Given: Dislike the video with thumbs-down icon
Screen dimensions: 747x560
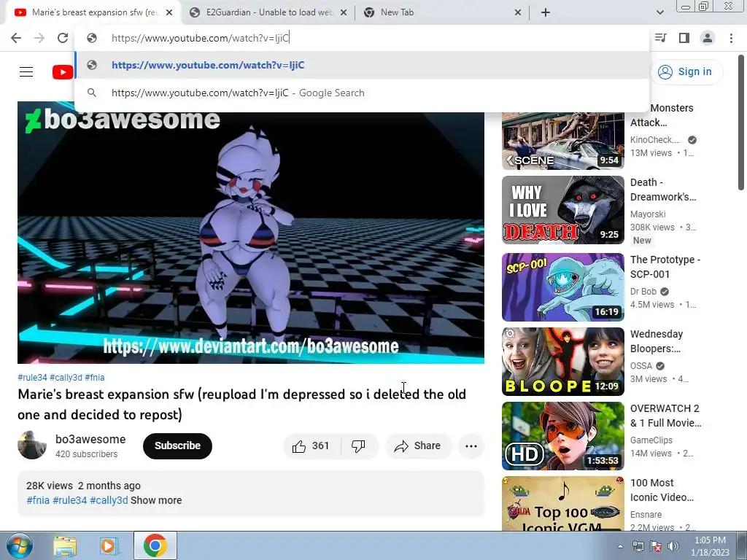Looking at the screenshot, I should [x=358, y=446].
